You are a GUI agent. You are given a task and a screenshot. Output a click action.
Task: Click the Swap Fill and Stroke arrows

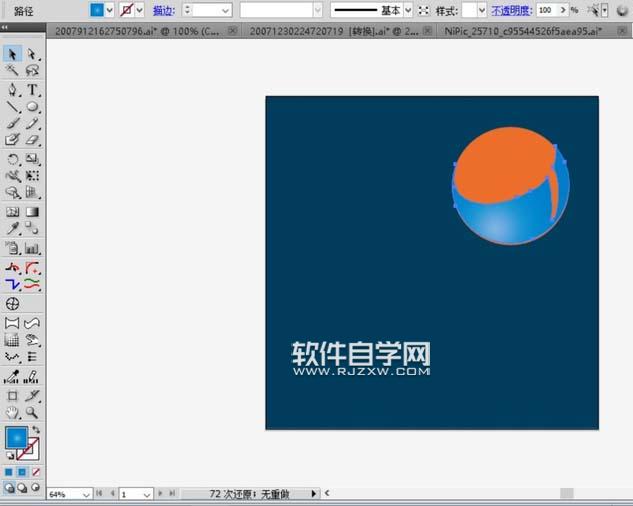36,430
